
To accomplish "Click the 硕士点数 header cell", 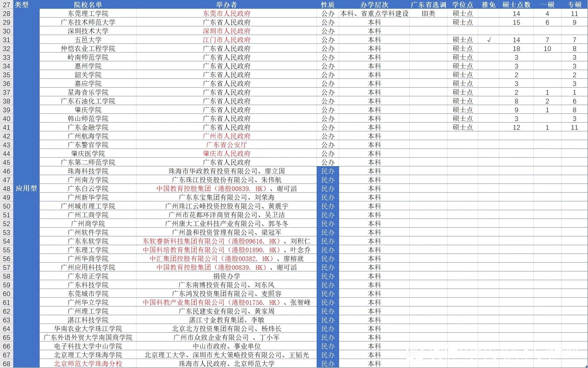I will pos(516,5).
